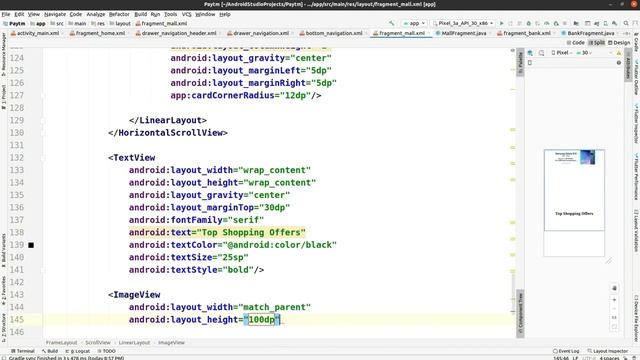This screenshot has height=360, width=640.
Task: Click the layout preview thumbnail showing Top Shopping Offers
Action: click(x=574, y=190)
